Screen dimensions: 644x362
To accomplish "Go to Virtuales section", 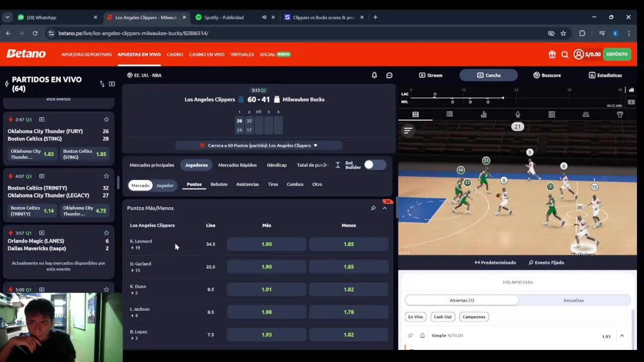I will point(242,54).
